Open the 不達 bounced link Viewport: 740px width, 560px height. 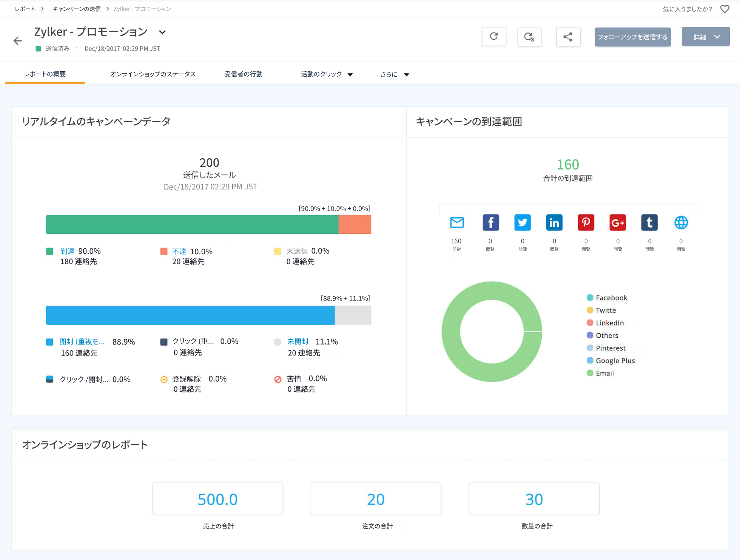click(x=179, y=251)
